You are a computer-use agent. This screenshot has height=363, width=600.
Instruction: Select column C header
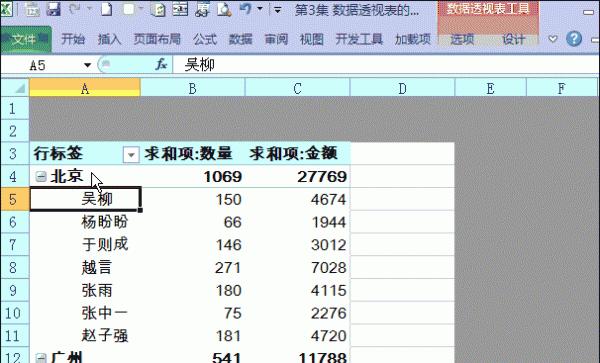(x=297, y=88)
